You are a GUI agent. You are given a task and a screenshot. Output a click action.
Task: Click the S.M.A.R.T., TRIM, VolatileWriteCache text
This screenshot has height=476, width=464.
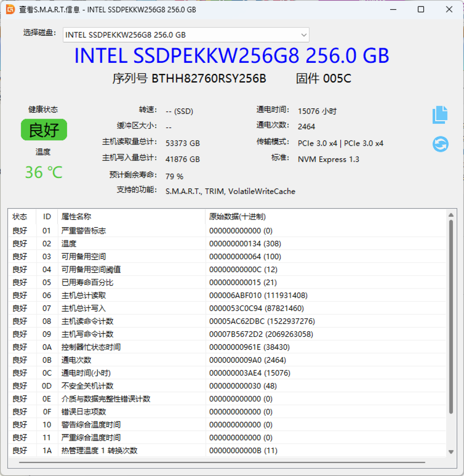click(x=230, y=191)
